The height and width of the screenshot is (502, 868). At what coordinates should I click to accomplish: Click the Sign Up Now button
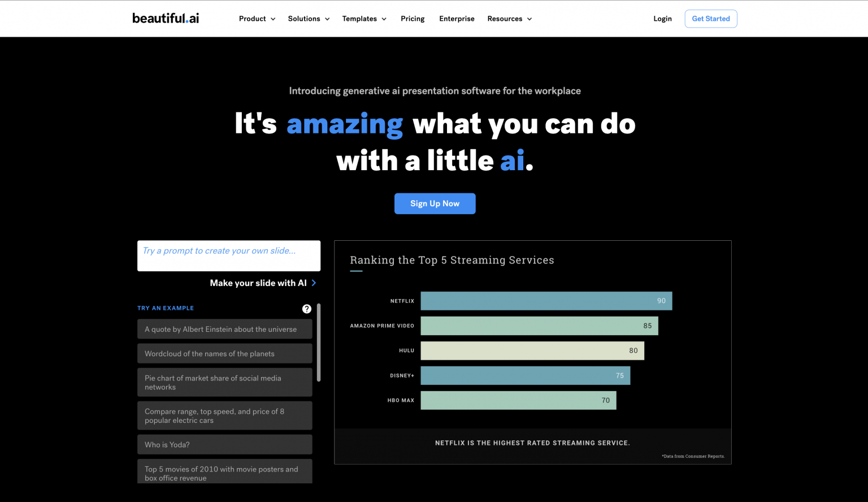[435, 204]
